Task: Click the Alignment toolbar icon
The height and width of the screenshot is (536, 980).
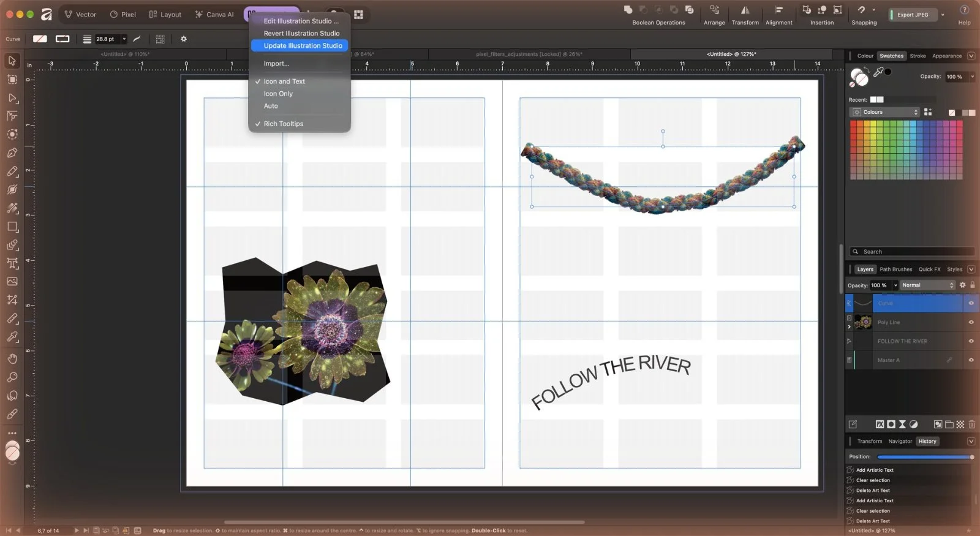Action: point(779,10)
